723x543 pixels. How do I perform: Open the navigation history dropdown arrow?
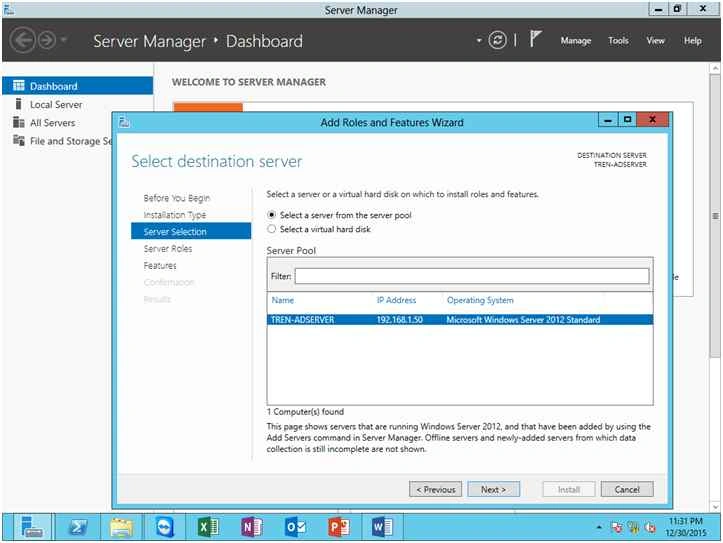coord(64,40)
